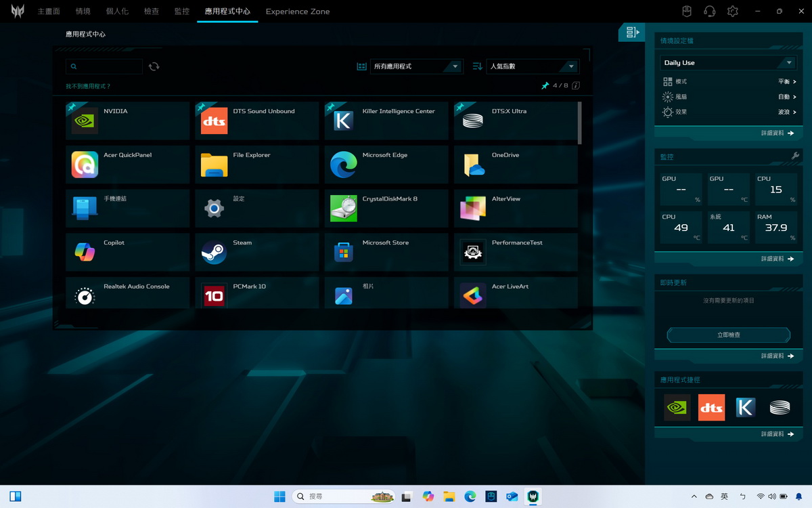
Task: Click the app search input field
Action: click(108, 66)
